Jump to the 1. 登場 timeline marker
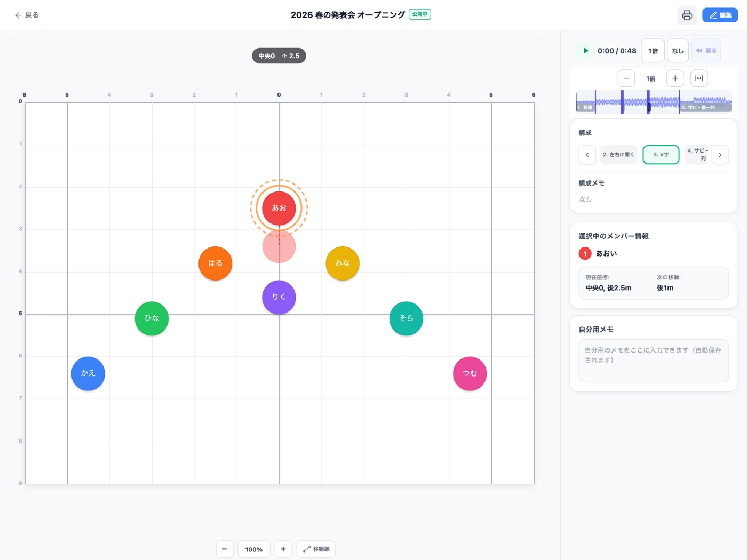The width and height of the screenshot is (747, 560). (585, 108)
